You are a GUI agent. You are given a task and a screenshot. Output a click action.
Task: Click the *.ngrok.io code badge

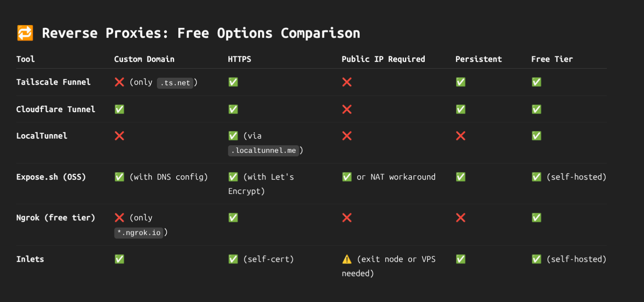(x=139, y=233)
